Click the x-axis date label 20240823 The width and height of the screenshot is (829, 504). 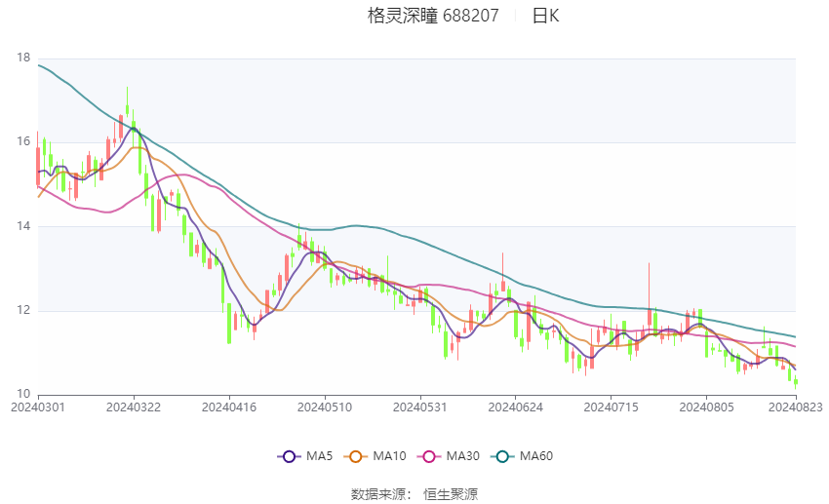click(795, 407)
